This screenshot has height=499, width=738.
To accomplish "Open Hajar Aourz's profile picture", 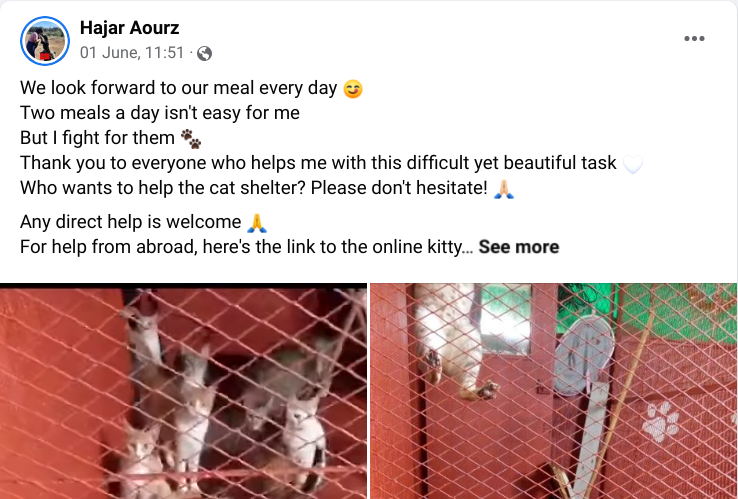I will coord(45,41).
